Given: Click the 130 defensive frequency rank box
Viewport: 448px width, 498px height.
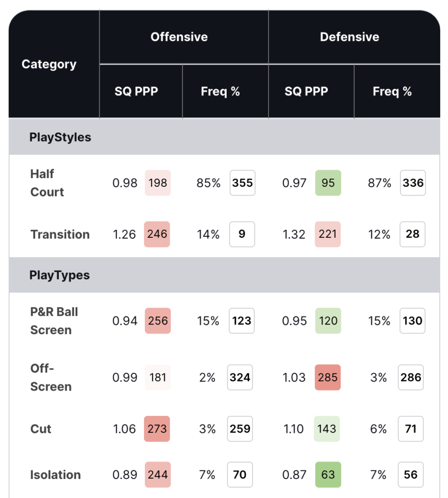Looking at the screenshot, I should [x=412, y=321].
